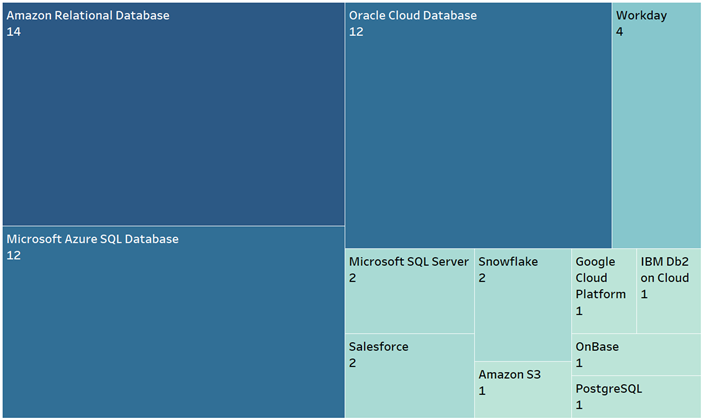703x420 pixels.
Task: Click the count 14 under Amazon Relational Database
Action: (x=13, y=32)
